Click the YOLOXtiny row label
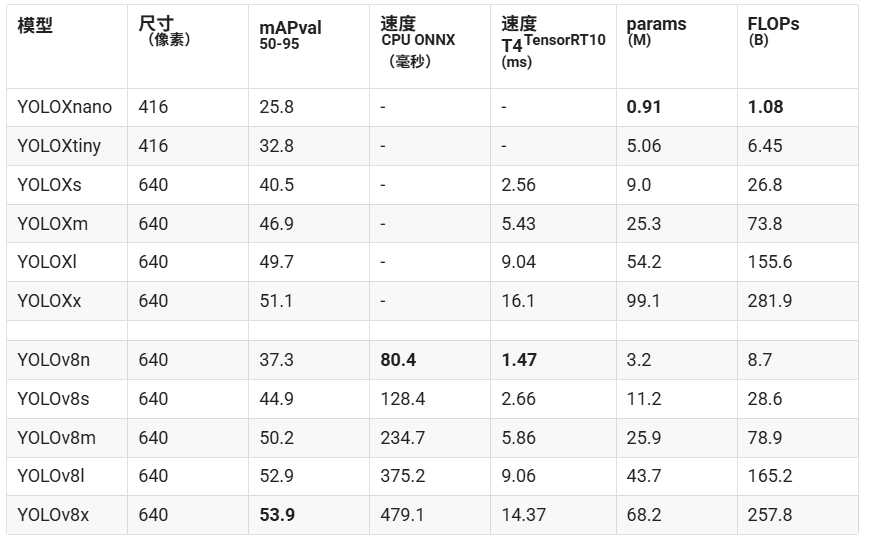This screenshot has height=536, width=871. click(x=59, y=146)
